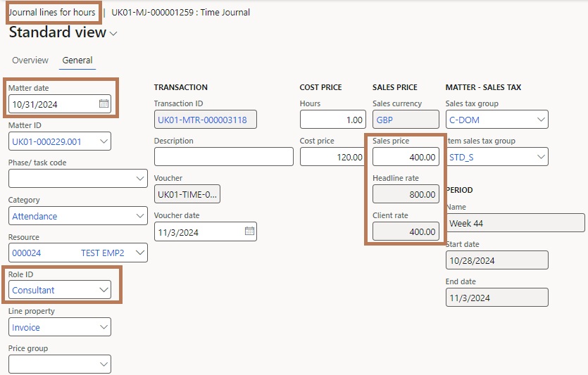Select the General tab
The height and width of the screenshot is (375, 588).
[77, 61]
